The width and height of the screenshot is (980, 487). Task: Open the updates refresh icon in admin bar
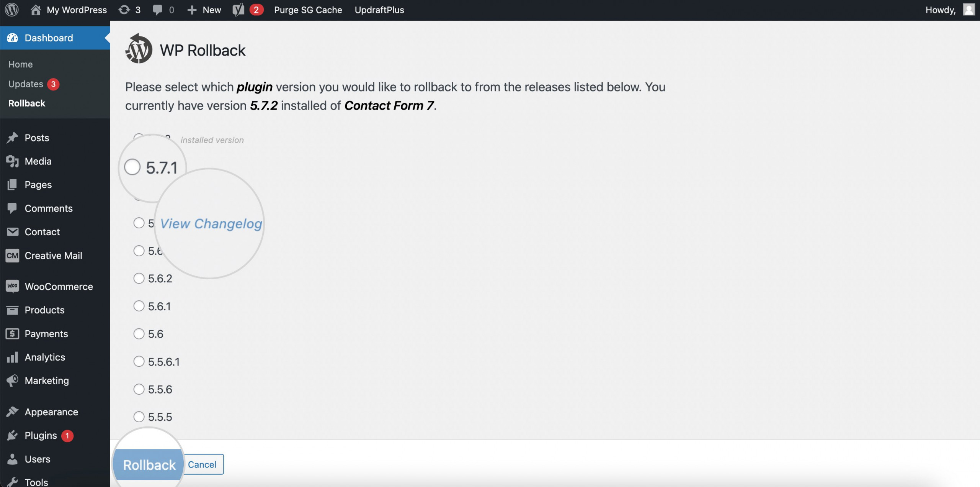(x=124, y=10)
